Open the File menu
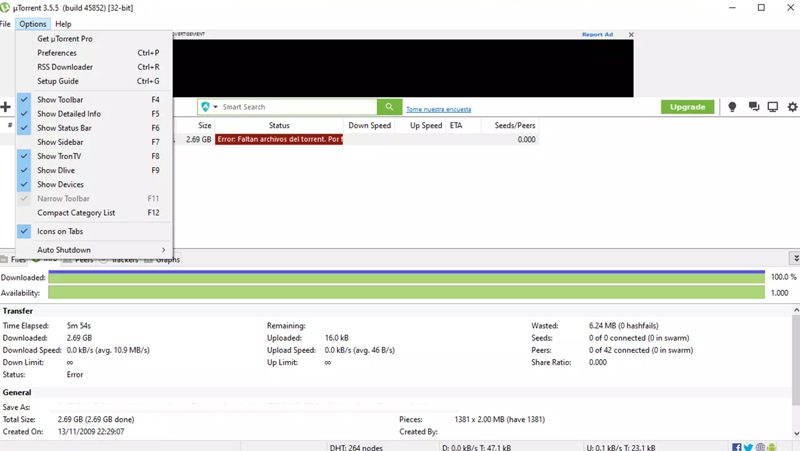 click(x=5, y=24)
